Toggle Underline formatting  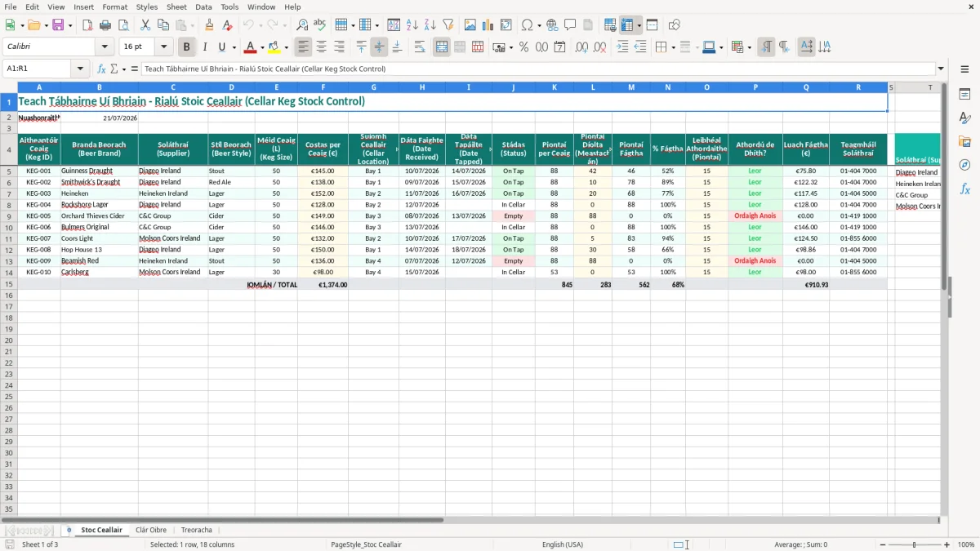pos(221,47)
